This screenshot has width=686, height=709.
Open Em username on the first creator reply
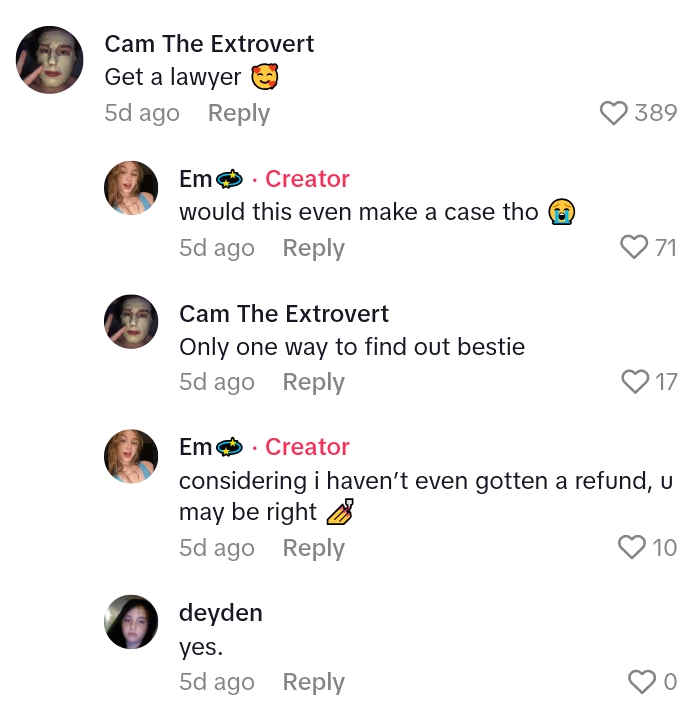[196, 179]
